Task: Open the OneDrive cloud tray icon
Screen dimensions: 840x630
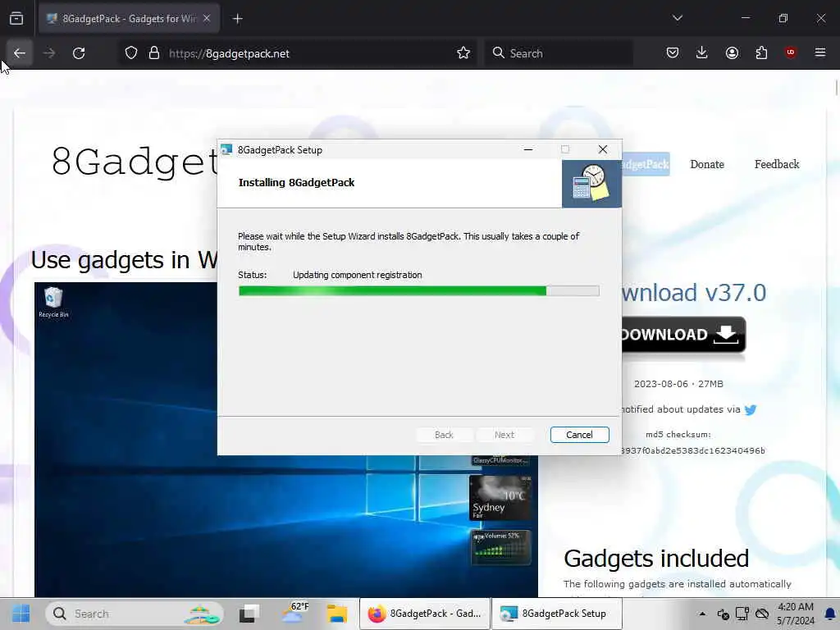Action: coord(762,614)
